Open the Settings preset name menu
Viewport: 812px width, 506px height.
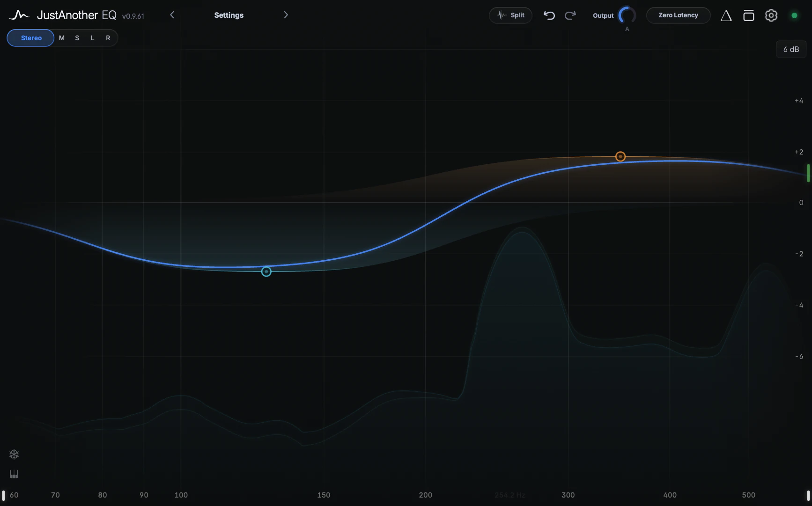point(229,15)
